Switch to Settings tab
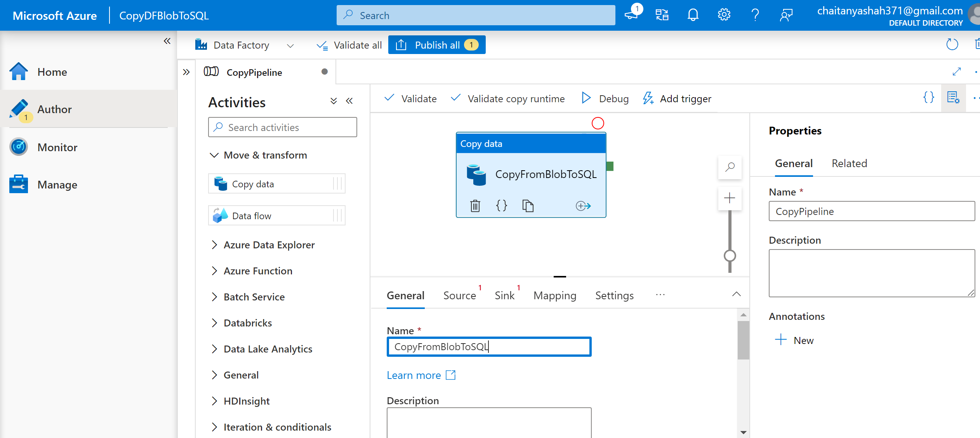Viewport: 980px width, 438px height. tap(615, 296)
